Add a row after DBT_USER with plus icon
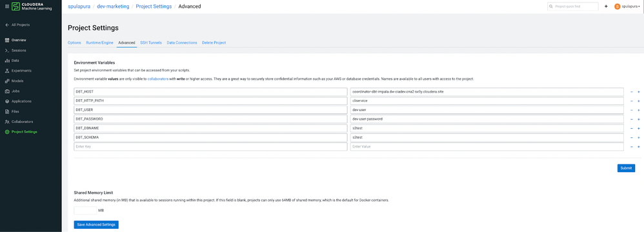This screenshot has height=232, width=644. pyautogui.click(x=639, y=110)
